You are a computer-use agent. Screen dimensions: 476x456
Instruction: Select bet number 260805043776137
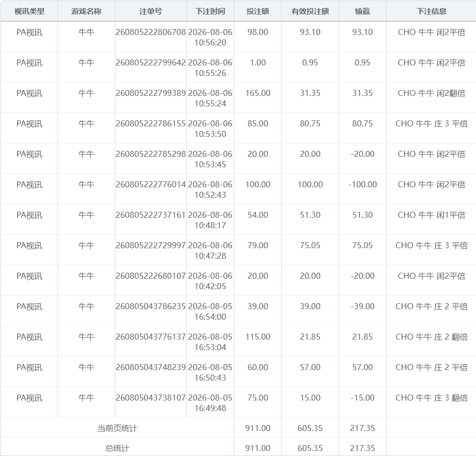[150, 337]
